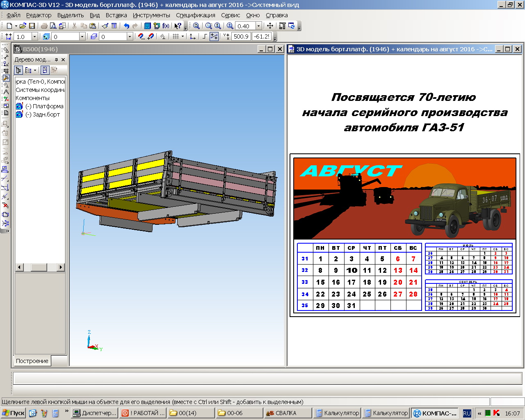Expand the layer number dropdown showing 0
Screen dimensions: 525x420
(x=130, y=37)
